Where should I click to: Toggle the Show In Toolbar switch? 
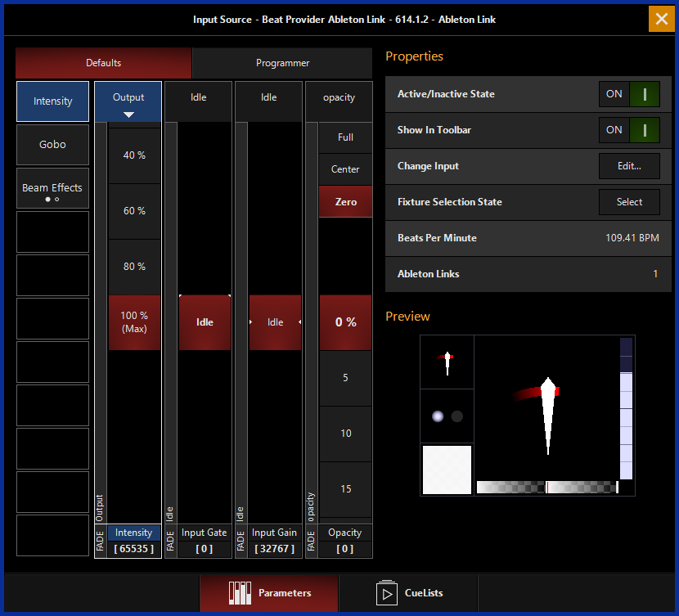pos(629,130)
